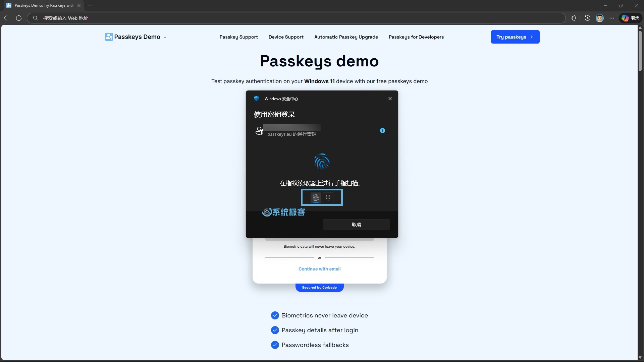Open the browser extensions icon

click(574, 18)
